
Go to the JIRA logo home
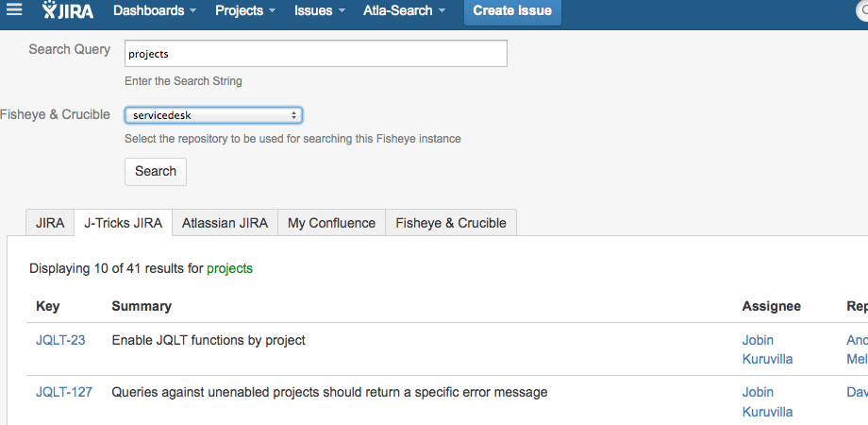(68, 10)
